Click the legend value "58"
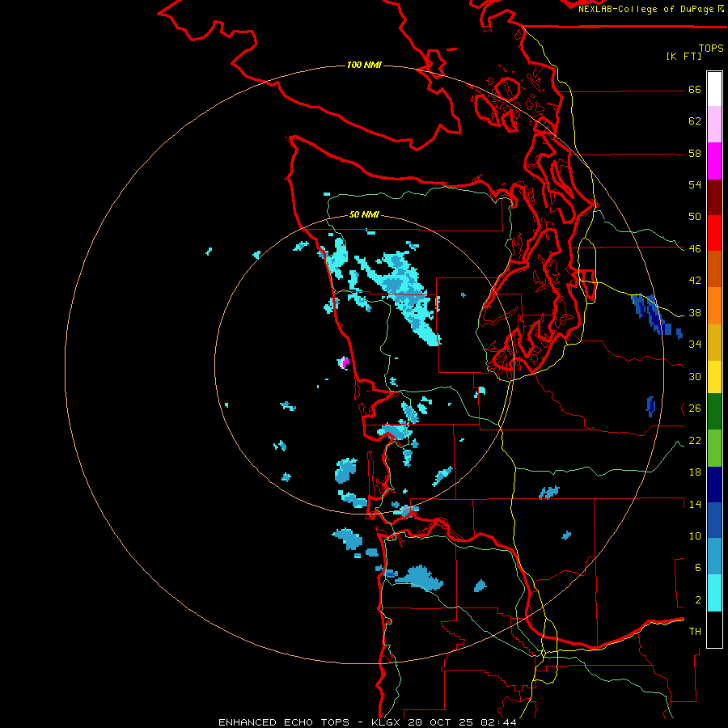The image size is (728, 728). [x=695, y=153]
